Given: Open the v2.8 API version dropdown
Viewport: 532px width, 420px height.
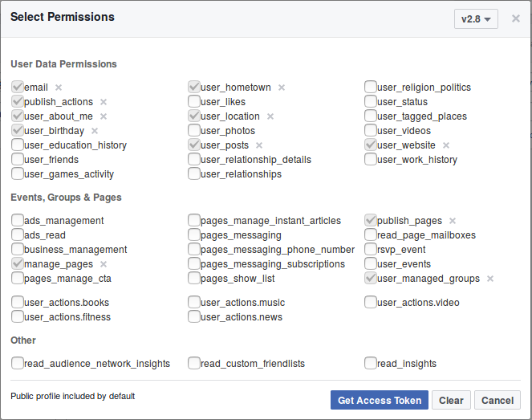Looking at the screenshot, I should 476,18.
